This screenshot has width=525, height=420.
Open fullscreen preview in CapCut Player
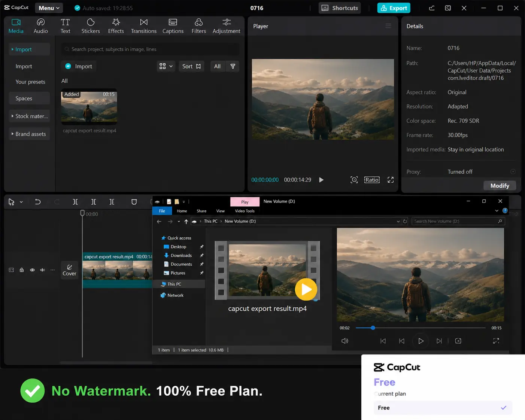coord(391,180)
